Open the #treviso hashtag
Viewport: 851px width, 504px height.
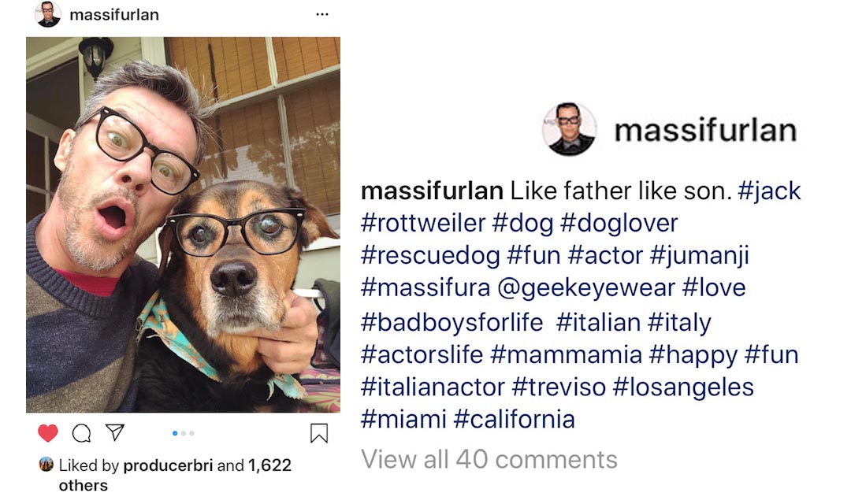(x=558, y=387)
